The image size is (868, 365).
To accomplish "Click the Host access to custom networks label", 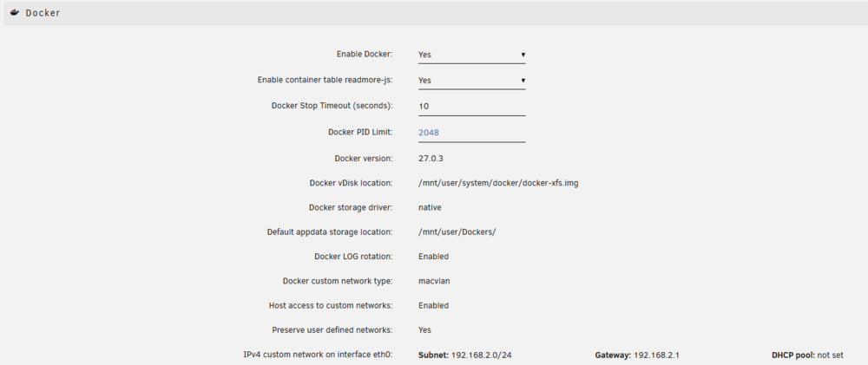I will (x=331, y=305).
